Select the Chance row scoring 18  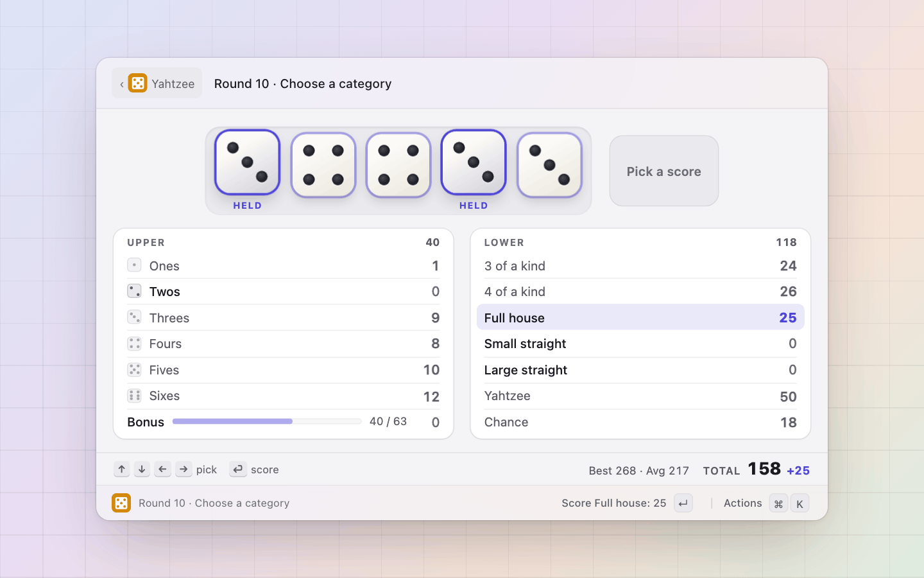[640, 422]
